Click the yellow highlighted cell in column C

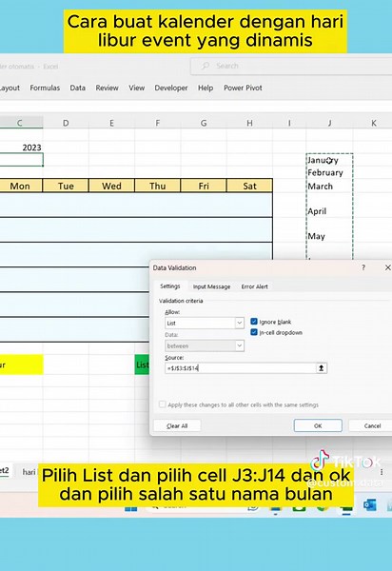[21, 364]
